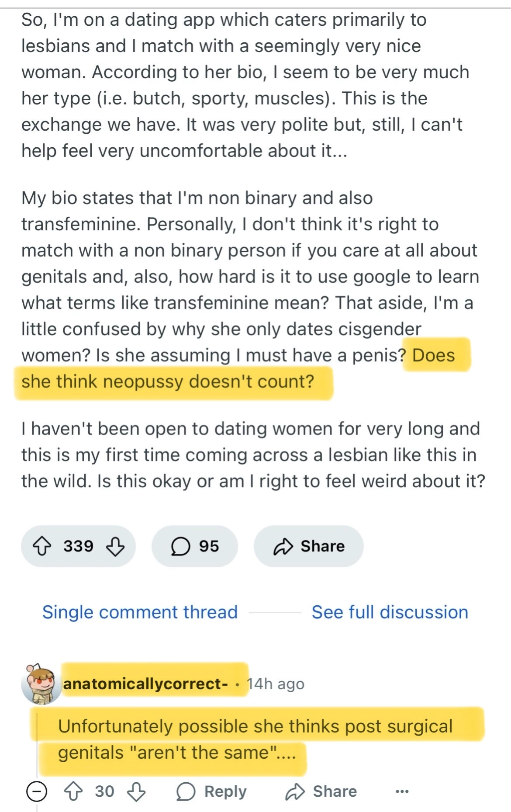This screenshot has height=812, width=511.
Task: Open the commenter's avatar profile
Action: (41, 684)
